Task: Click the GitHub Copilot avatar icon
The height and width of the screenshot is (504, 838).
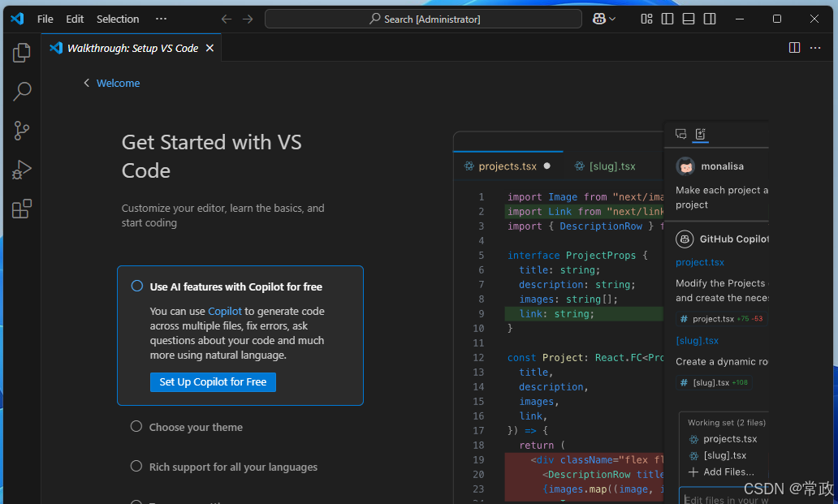Action: [x=685, y=239]
